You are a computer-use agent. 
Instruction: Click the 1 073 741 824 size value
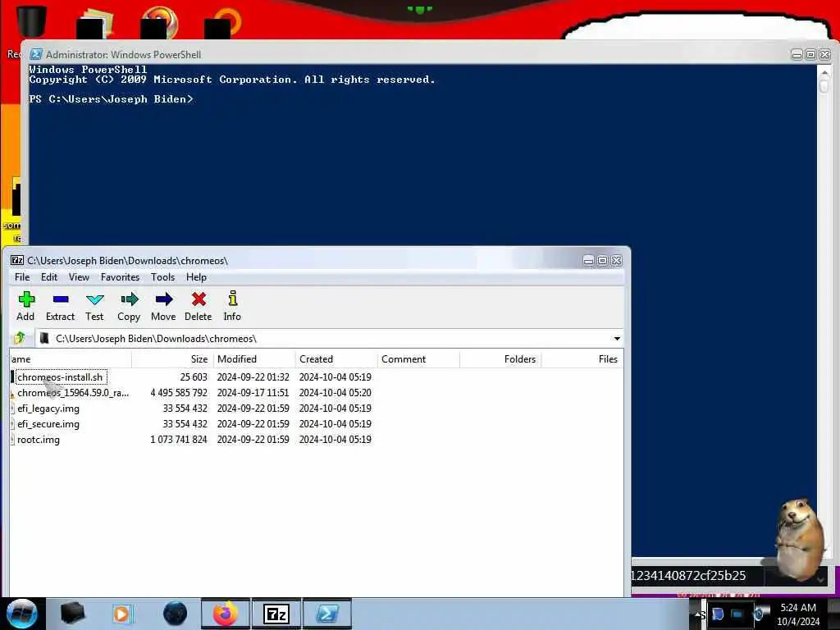(x=178, y=440)
